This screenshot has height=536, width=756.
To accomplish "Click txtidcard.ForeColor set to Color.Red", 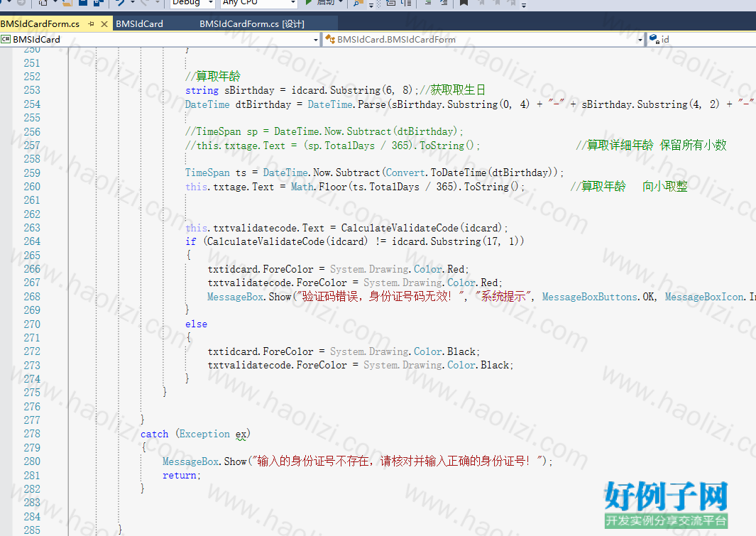I will [338, 270].
